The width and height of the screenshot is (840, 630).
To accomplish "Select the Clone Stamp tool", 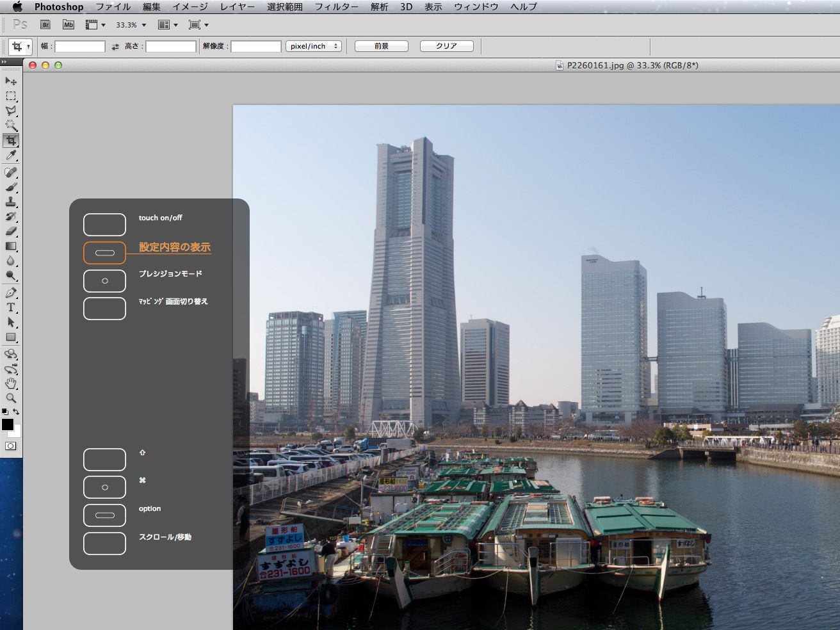I will click(x=11, y=202).
